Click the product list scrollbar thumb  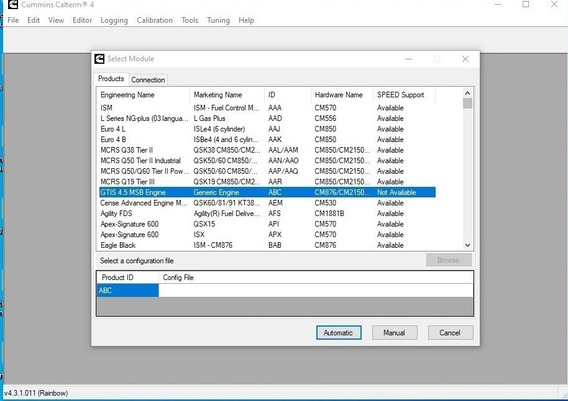[x=467, y=103]
